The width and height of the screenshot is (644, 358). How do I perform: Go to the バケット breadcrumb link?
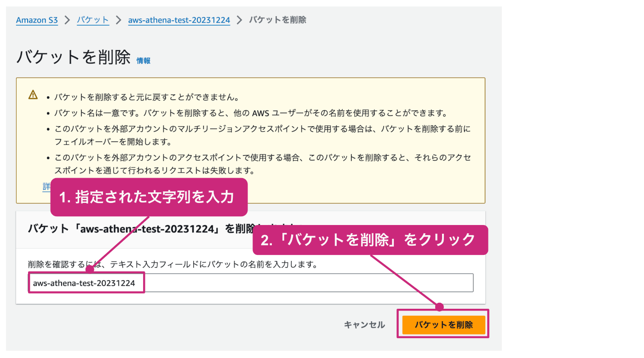(93, 20)
